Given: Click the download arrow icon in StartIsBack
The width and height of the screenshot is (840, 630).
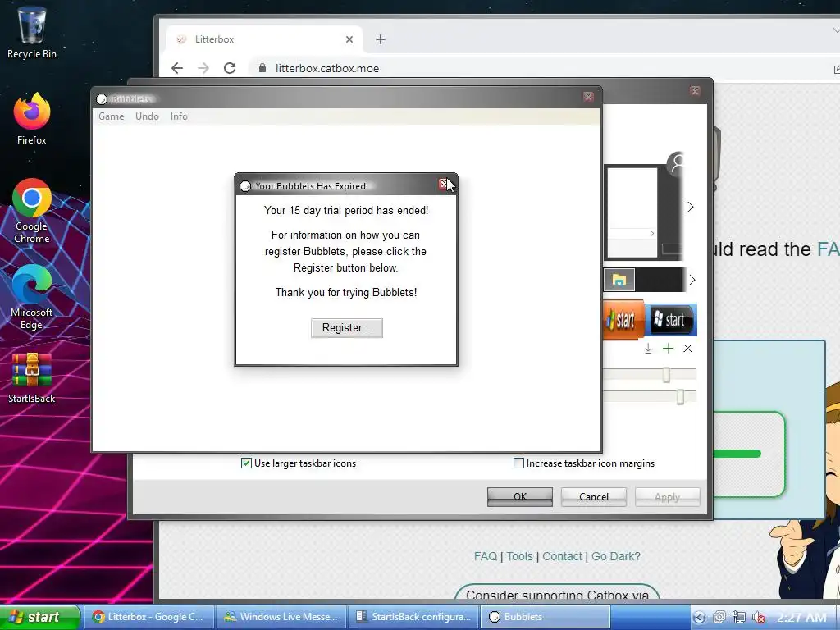Looking at the screenshot, I should coord(648,348).
